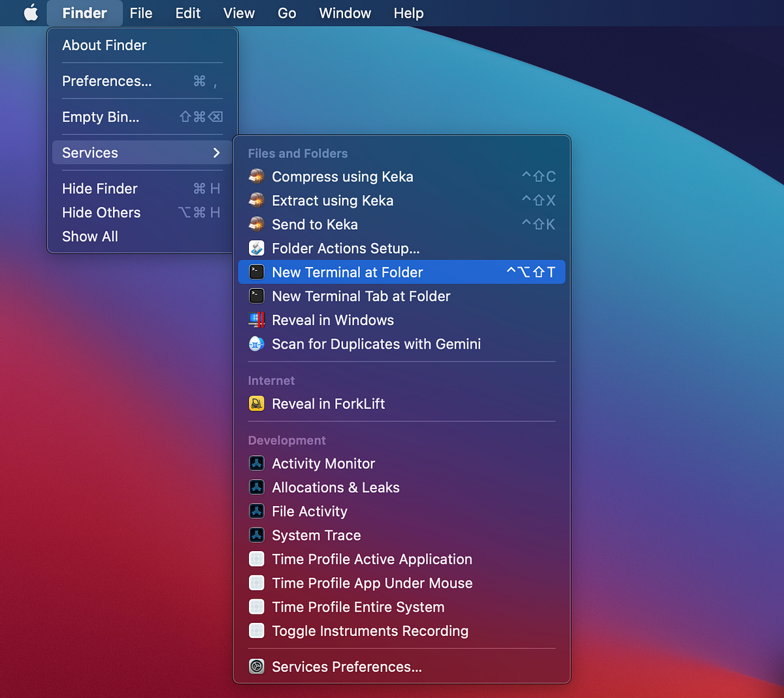Open the View menu
The height and width of the screenshot is (698, 784).
click(x=239, y=13)
